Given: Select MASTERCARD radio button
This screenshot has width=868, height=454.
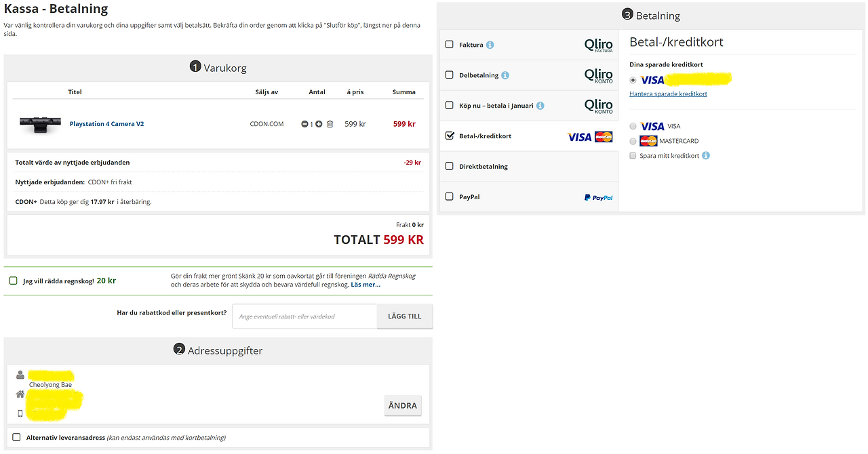Looking at the screenshot, I should pos(633,141).
